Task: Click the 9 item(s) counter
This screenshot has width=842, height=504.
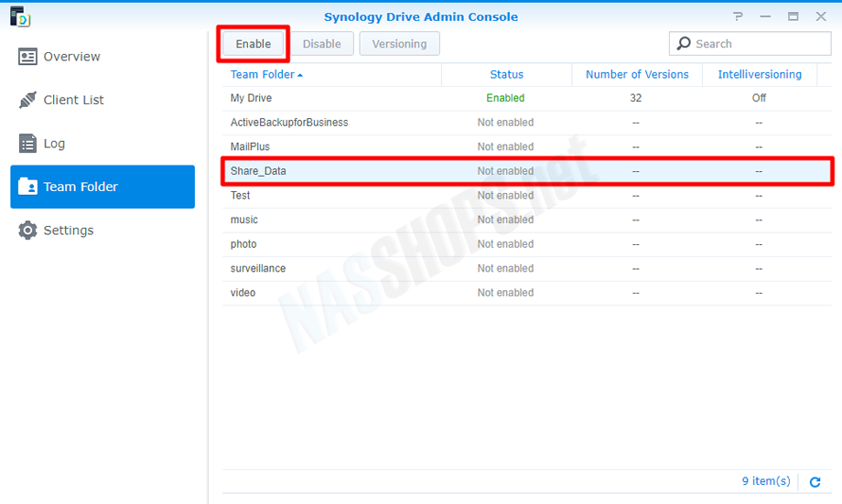Action: coord(766,481)
